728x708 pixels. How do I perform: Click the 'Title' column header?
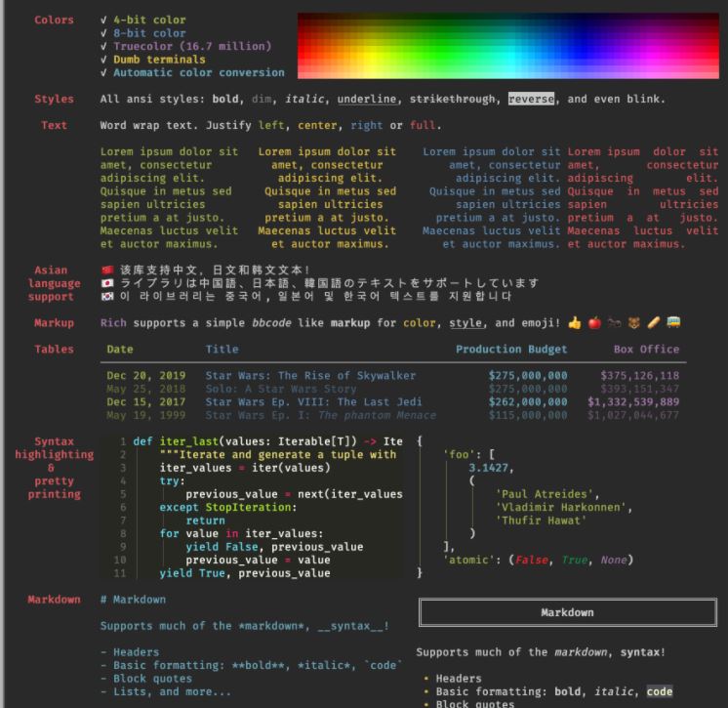(x=222, y=350)
